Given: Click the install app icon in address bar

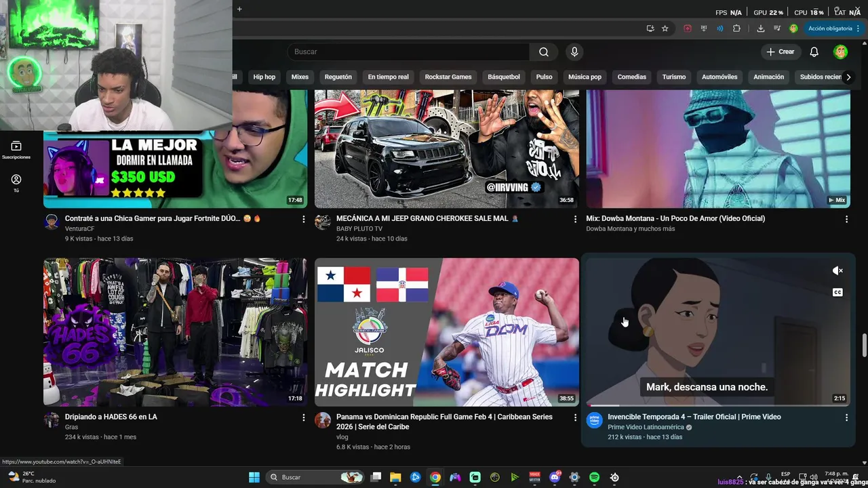Looking at the screenshot, I should coord(650,28).
